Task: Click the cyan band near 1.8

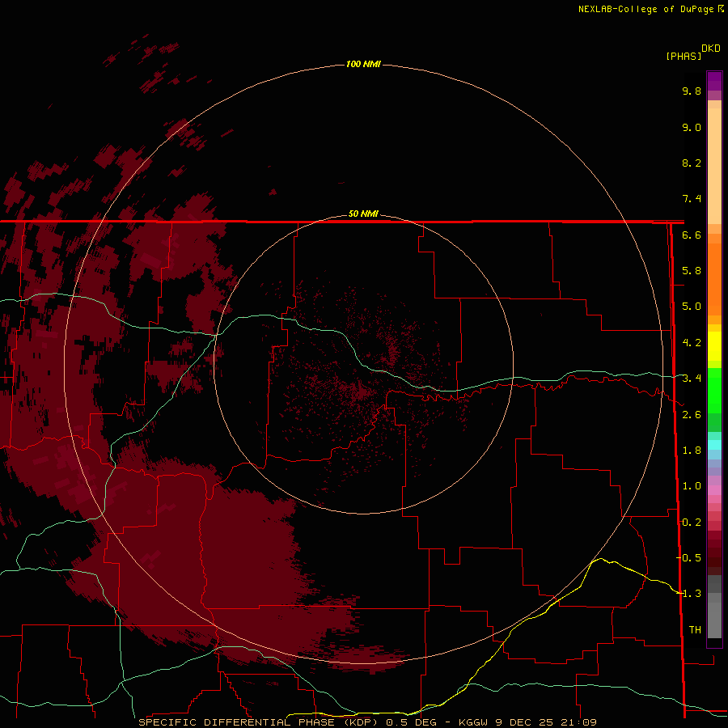Action: click(x=714, y=445)
